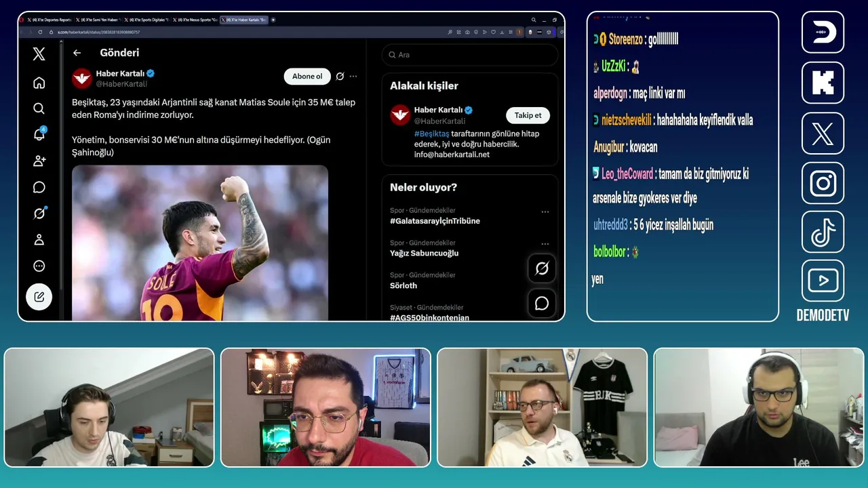The width and height of the screenshot is (868, 488).
Task: Click chat username nietzschevekili
Action: pos(627,120)
